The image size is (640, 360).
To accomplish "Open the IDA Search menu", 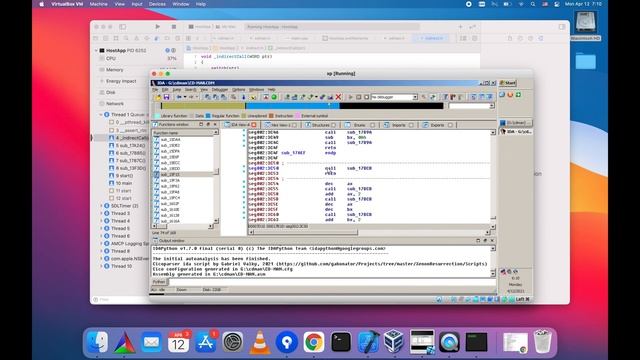I will (x=190, y=89).
